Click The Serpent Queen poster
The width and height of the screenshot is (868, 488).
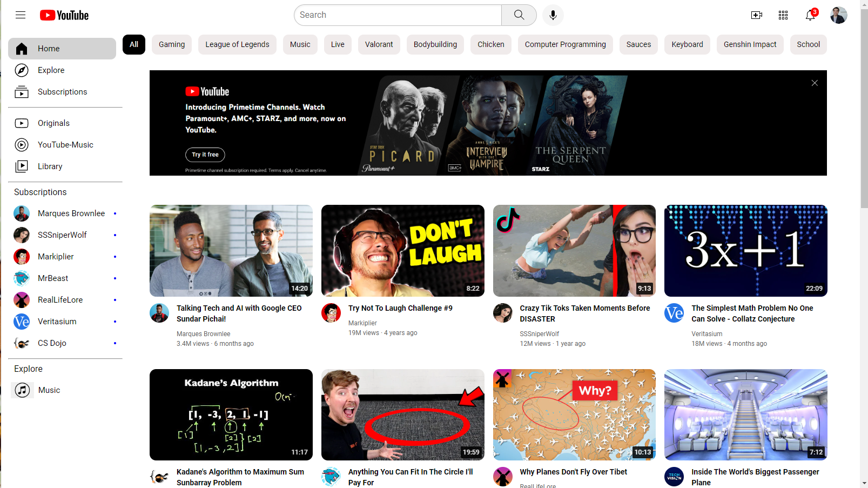coord(578,125)
